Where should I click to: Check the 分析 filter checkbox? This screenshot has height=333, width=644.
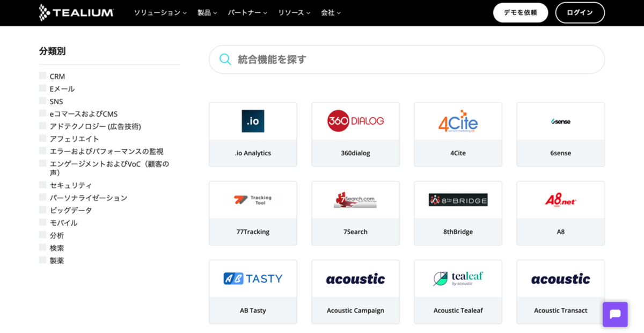coord(42,235)
